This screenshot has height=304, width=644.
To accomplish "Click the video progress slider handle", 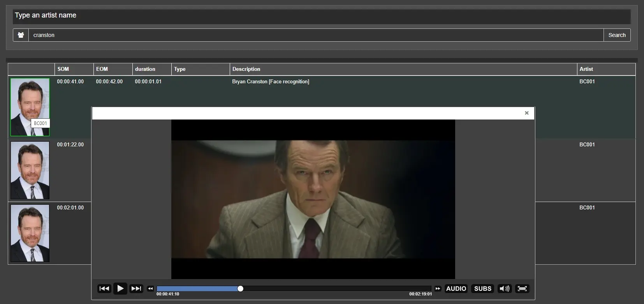I will point(240,288).
